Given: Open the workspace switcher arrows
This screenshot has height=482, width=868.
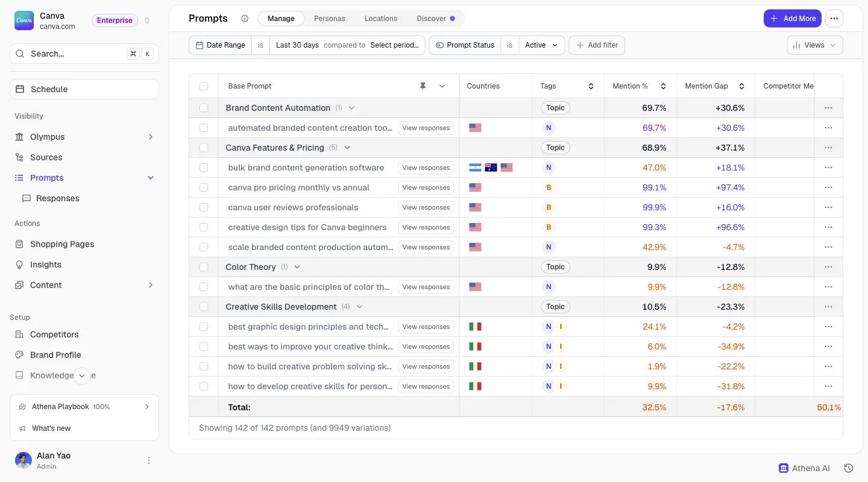Looking at the screenshot, I should pyautogui.click(x=147, y=20).
